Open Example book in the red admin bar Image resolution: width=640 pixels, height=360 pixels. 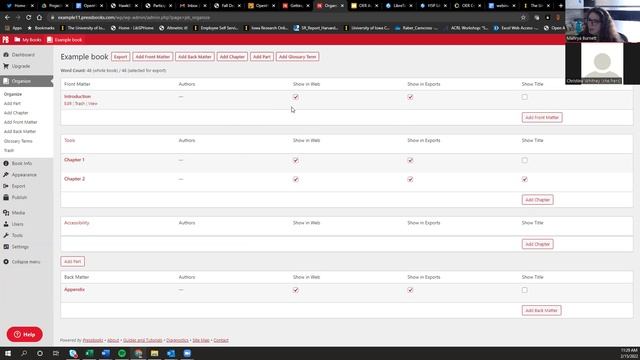pos(64,40)
